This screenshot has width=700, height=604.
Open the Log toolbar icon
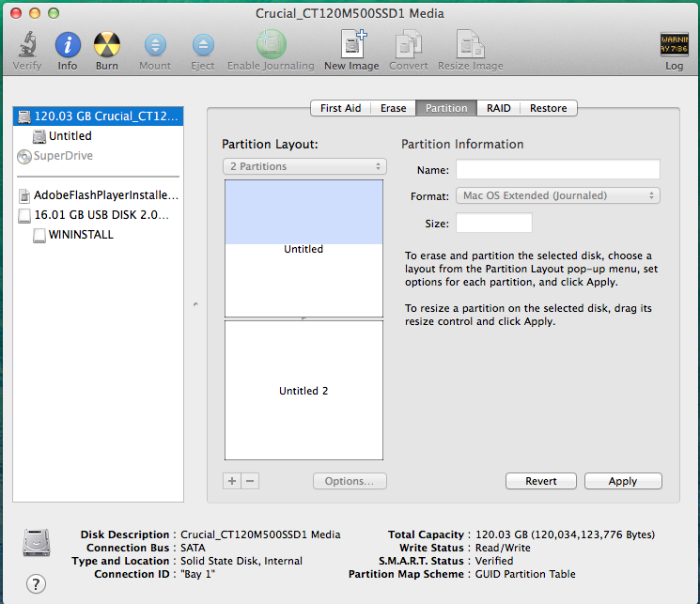[674, 45]
